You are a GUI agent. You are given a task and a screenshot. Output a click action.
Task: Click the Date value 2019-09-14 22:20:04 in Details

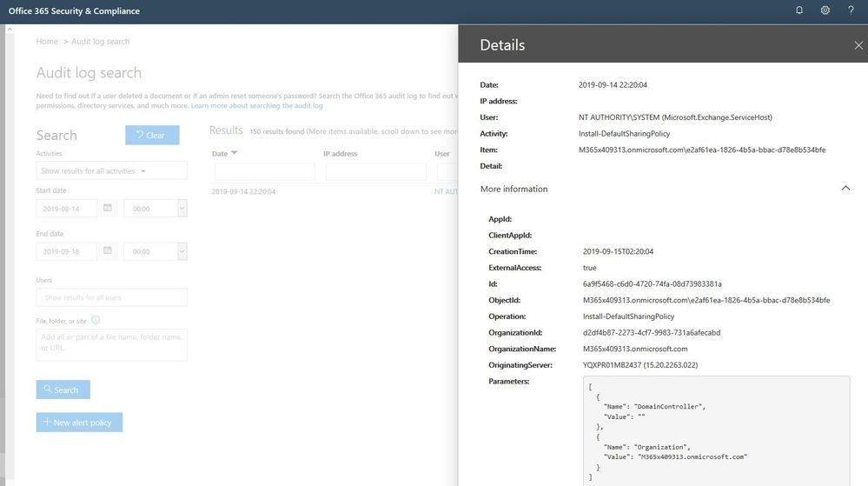(x=613, y=85)
